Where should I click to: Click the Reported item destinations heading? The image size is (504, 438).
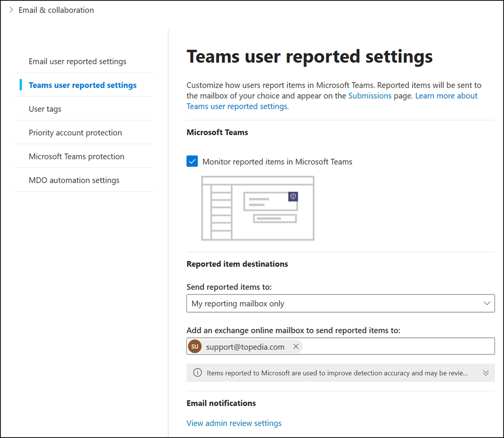237,264
